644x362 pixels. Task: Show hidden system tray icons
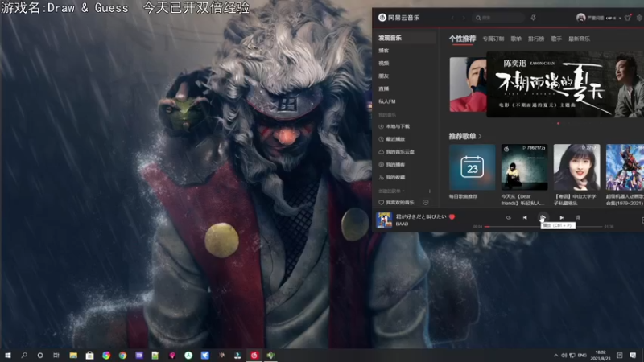click(555, 355)
